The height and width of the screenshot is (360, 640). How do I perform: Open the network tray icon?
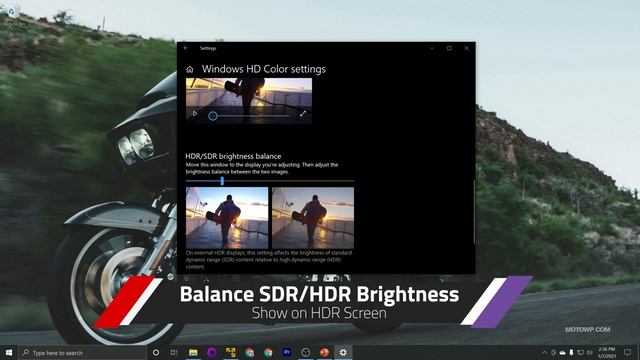pos(580,352)
